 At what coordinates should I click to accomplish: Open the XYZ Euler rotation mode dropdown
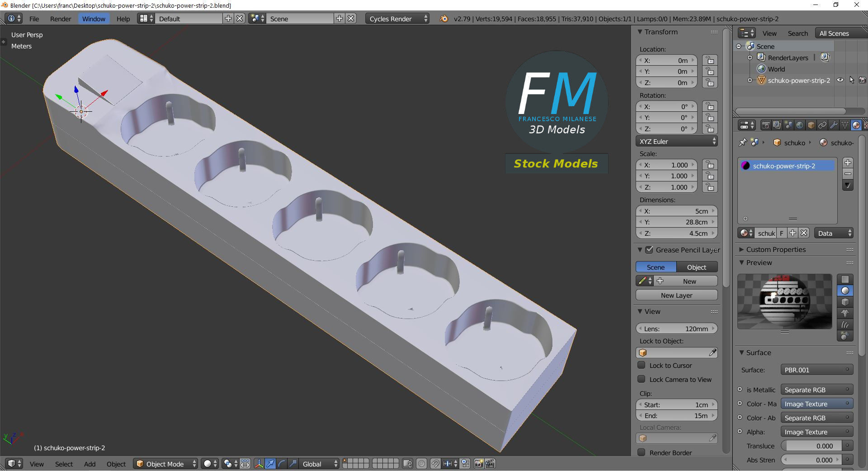tap(677, 141)
